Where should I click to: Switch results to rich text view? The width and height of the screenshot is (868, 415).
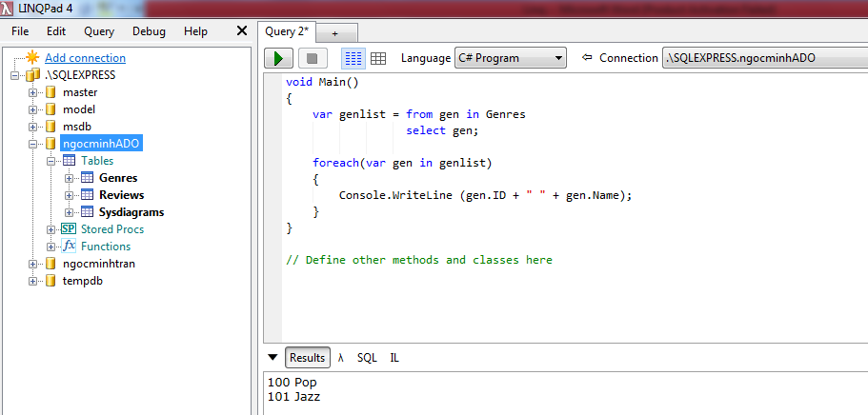click(352, 58)
